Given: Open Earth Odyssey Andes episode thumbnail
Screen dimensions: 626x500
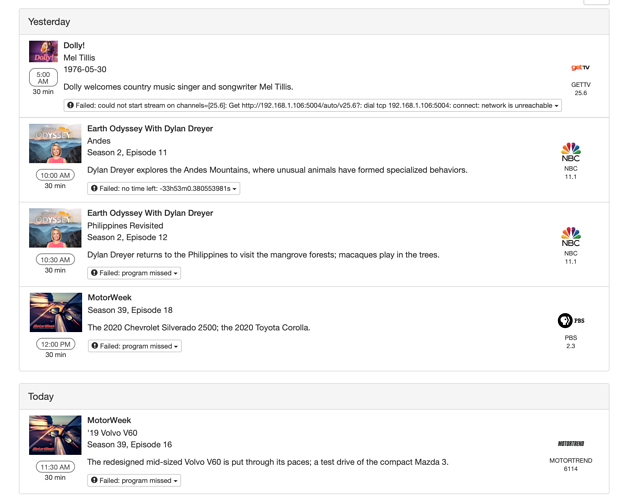Looking at the screenshot, I should pos(55,144).
